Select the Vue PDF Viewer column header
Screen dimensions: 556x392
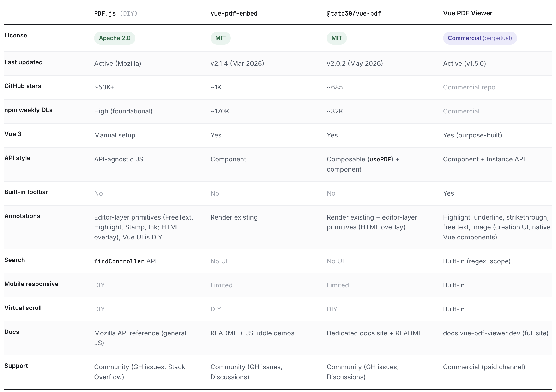click(x=468, y=13)
